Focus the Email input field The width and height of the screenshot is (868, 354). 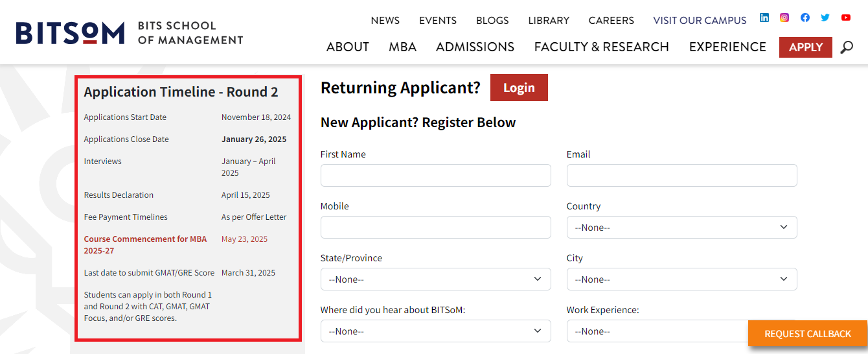(682, 176)
